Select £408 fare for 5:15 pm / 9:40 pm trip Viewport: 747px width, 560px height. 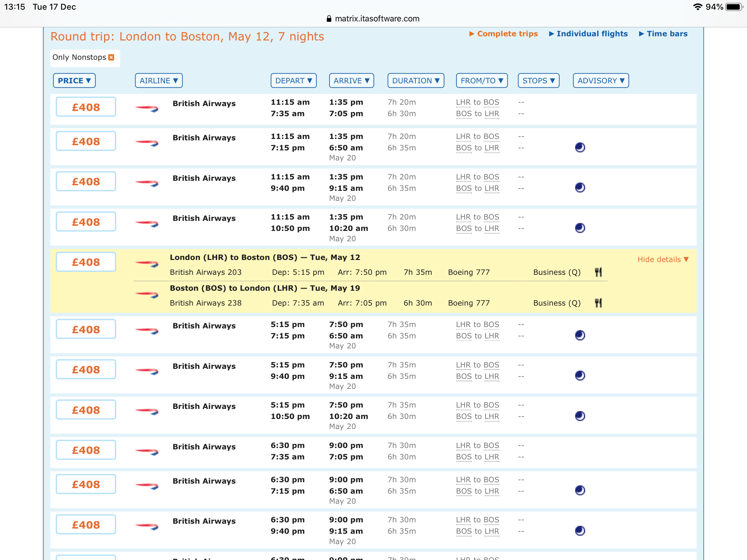[x=86, y=369]
